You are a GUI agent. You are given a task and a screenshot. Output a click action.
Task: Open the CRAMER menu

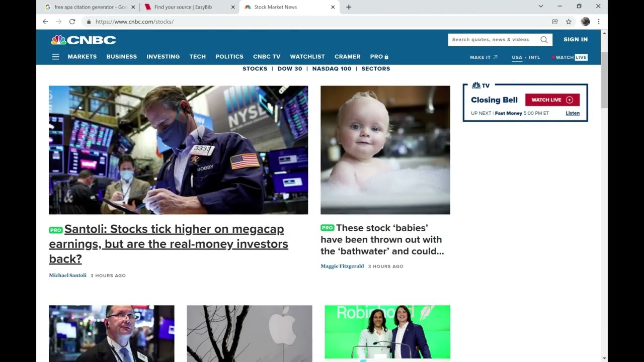[x=347, y=57]
